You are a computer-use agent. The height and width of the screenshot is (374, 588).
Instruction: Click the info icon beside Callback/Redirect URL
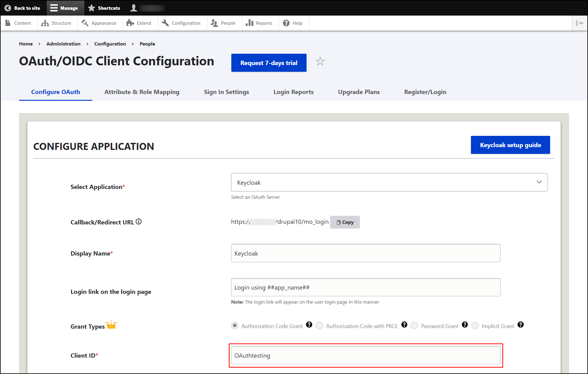click(139, 221)
